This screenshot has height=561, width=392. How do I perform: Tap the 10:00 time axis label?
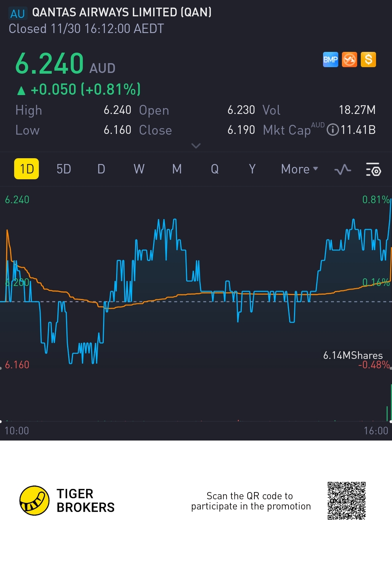17,431
